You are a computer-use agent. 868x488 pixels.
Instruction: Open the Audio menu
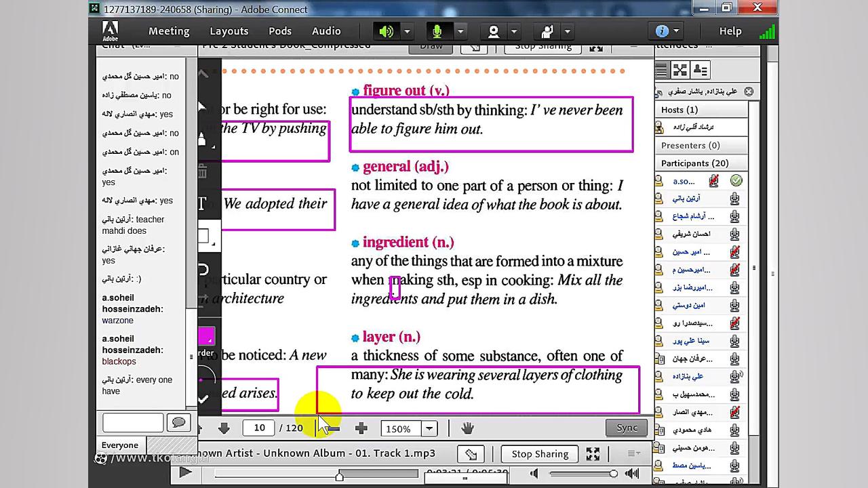326,31
